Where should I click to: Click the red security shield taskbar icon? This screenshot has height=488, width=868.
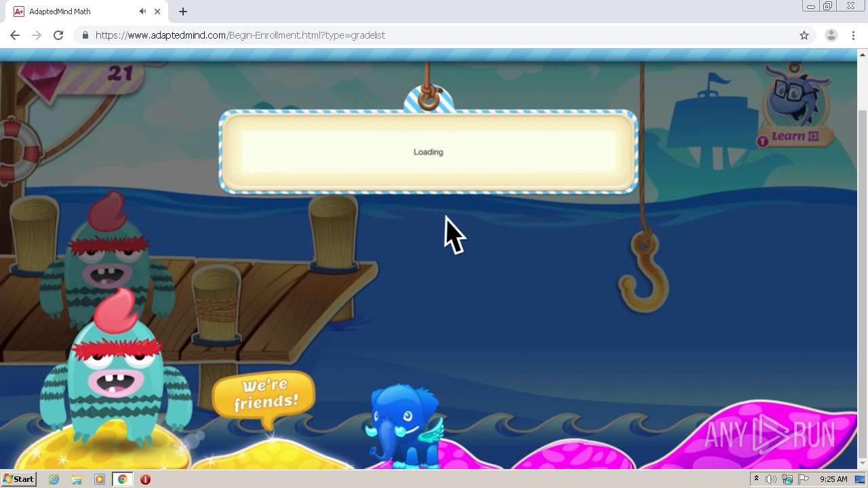145,479
